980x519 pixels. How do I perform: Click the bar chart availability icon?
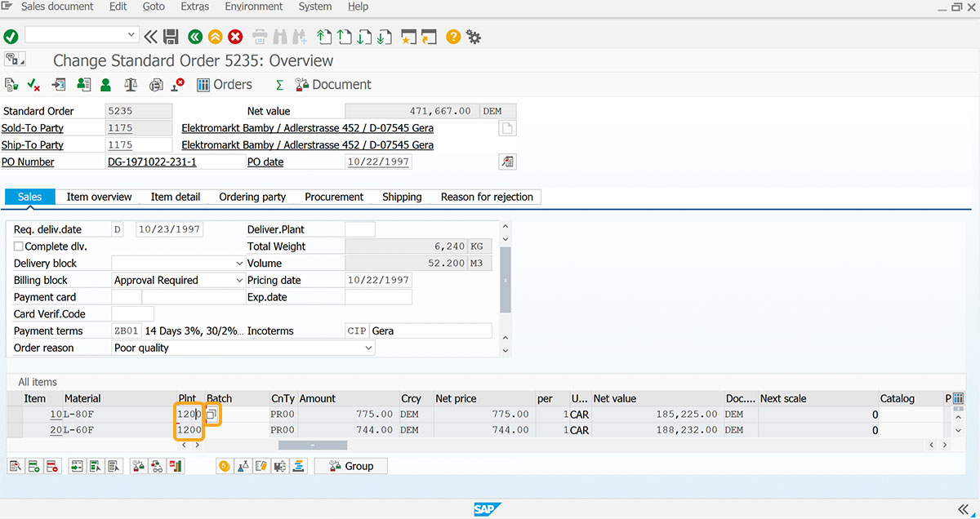pyautogui.click(x=176, y=466)
